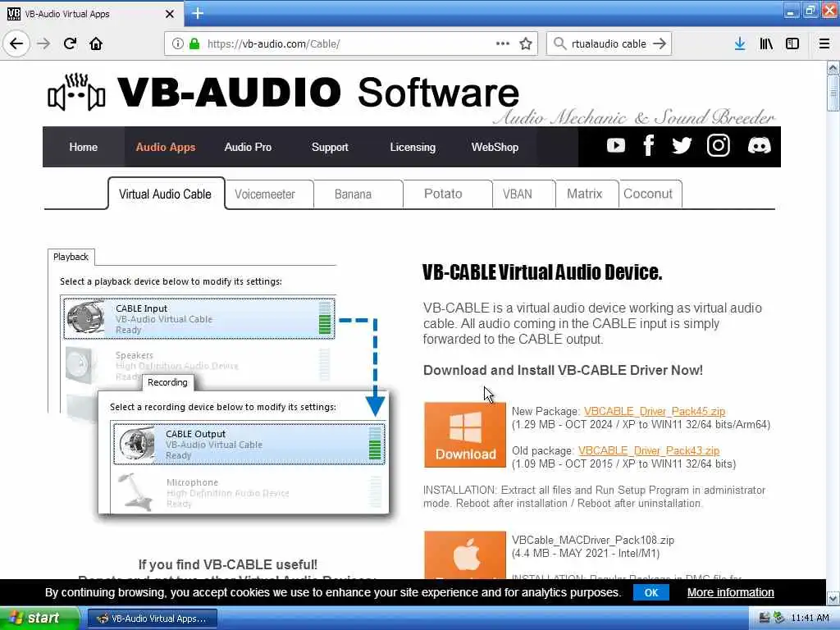
Task: Select the Virtual Audio Cable tab
Action: click(166, 194)
